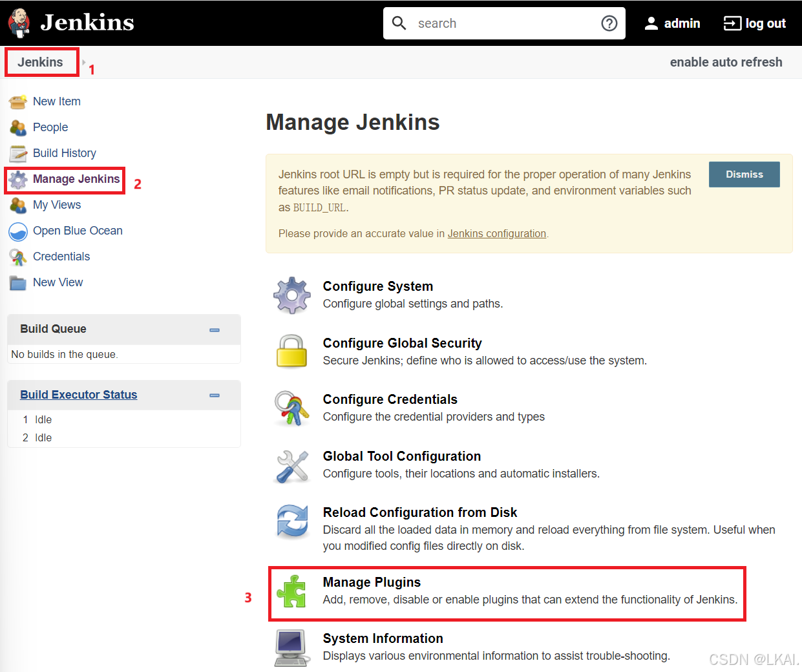Click the Configure Global Security padlock icon
802x672 pixels.
click(291, 351)
